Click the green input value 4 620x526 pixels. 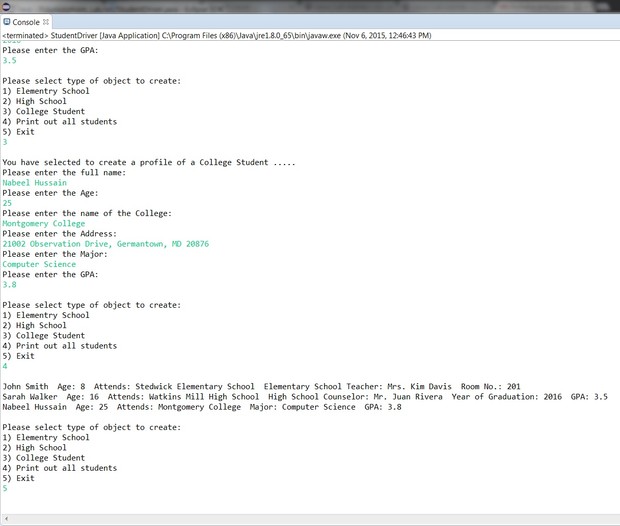(x=5, y=366)
